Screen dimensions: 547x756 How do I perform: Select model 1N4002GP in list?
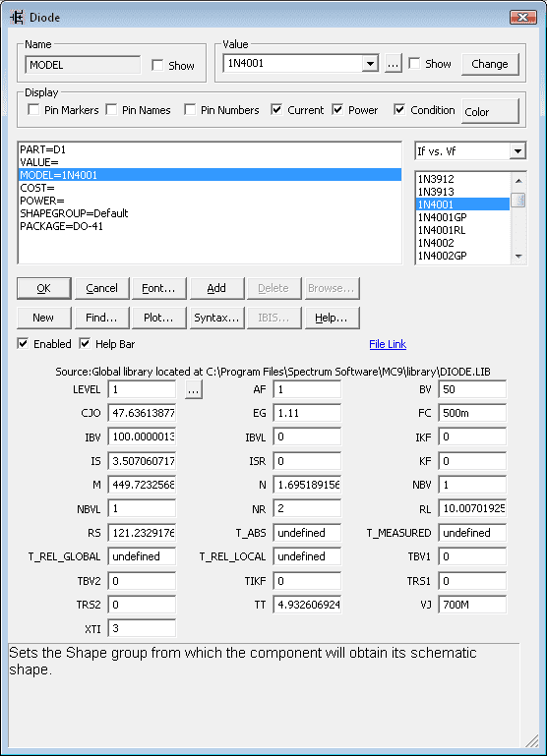pyautogui.click(x=462, y=256)
